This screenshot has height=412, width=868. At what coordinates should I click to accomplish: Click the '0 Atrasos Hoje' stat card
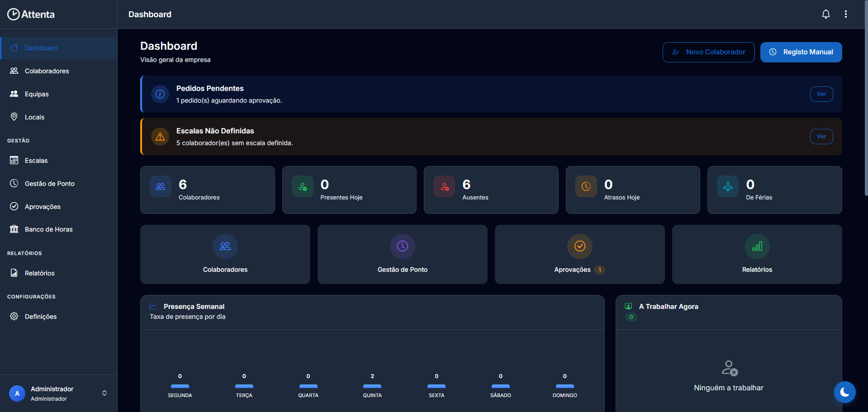(633, 190)
